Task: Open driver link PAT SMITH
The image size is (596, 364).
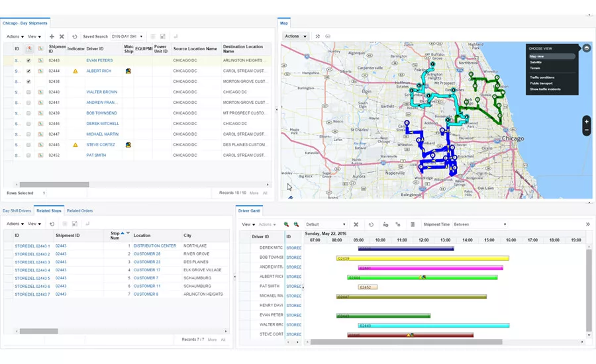Action: (x=96, y=156)
